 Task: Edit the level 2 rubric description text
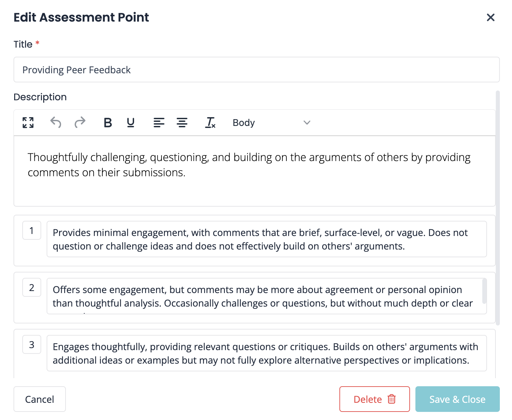[x=263, y=296]
